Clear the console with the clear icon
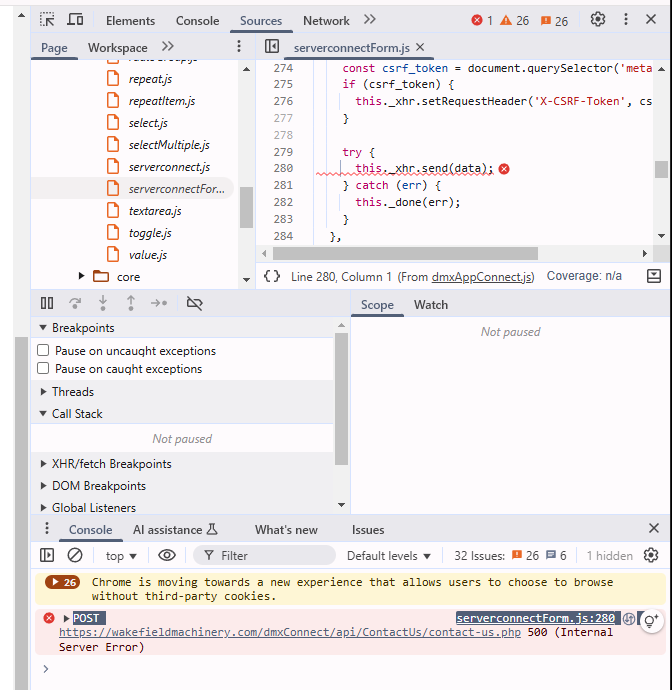672x690 pixels. [75, 555]
